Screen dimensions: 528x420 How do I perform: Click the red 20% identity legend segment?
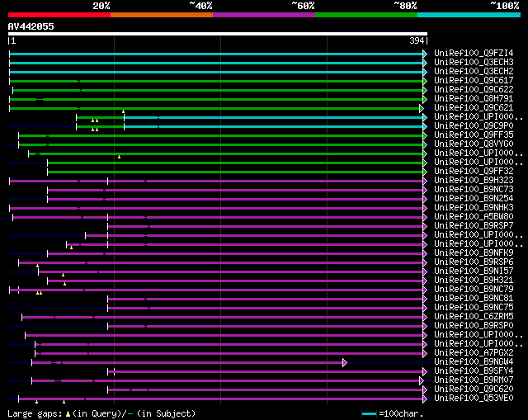[59, 15]
